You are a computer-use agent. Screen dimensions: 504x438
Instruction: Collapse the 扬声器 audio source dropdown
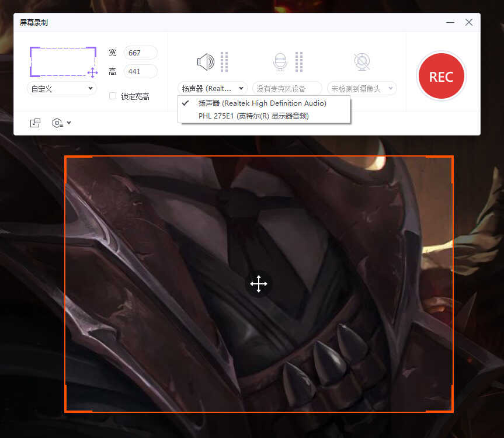coord(213,88)
